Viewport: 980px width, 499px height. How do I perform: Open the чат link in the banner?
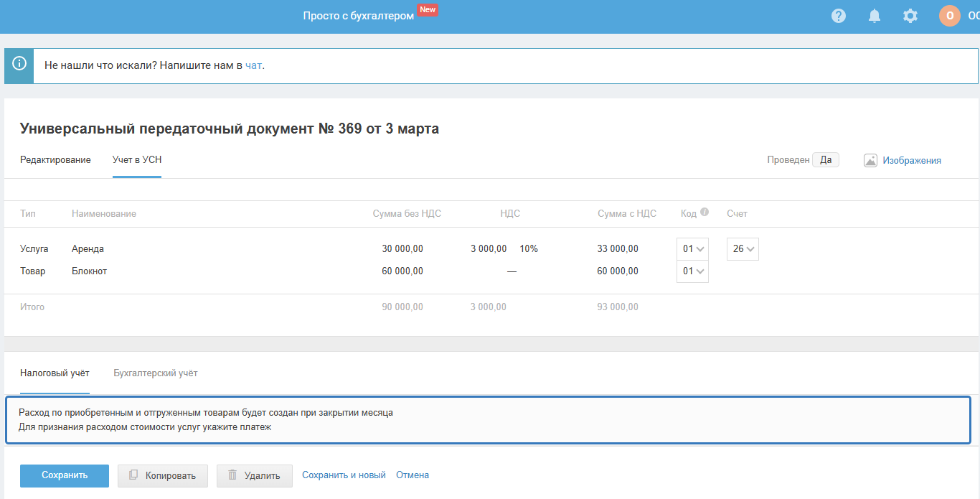coord(253,65)
